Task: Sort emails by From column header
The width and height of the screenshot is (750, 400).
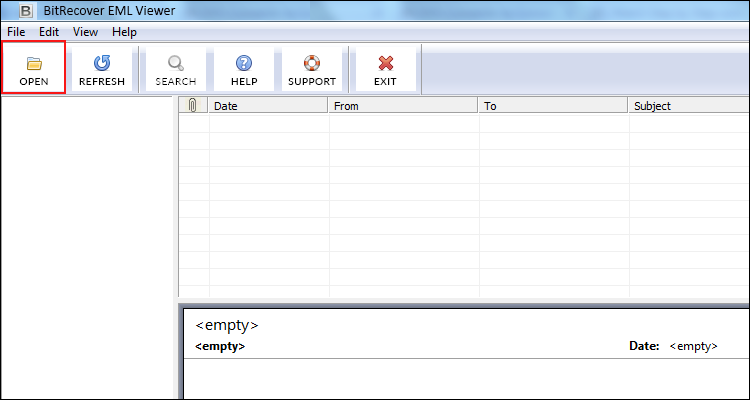Action: click(x=403, y=105)
